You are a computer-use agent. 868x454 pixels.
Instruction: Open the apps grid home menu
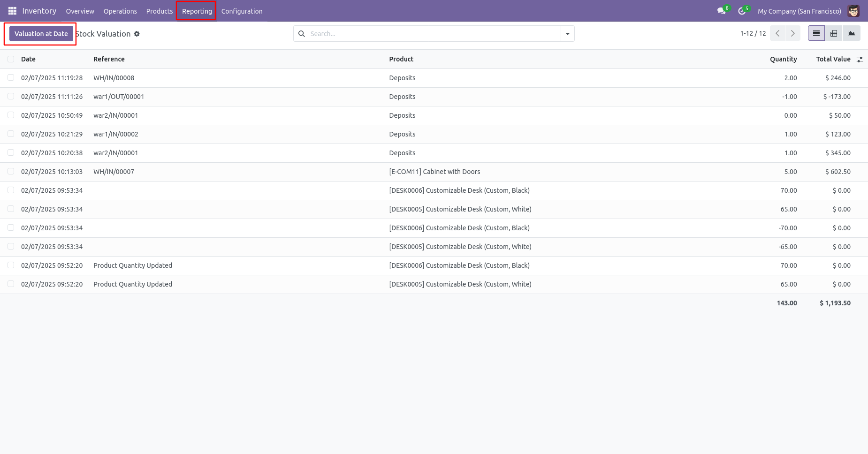click(x=12, y=11)
